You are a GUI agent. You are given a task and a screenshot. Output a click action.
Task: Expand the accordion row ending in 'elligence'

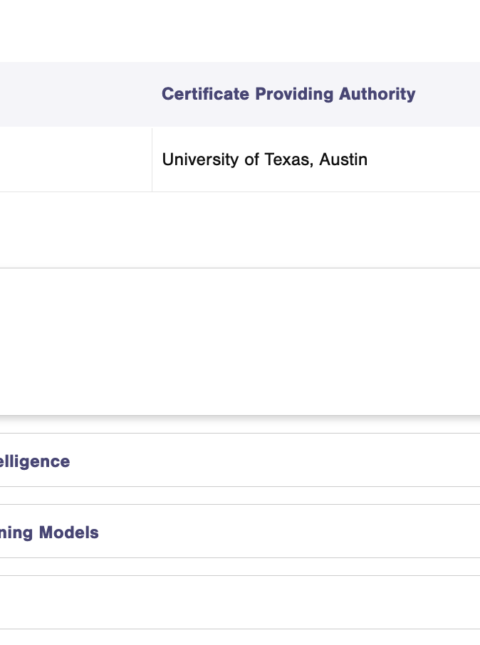[x=240, y=460]
